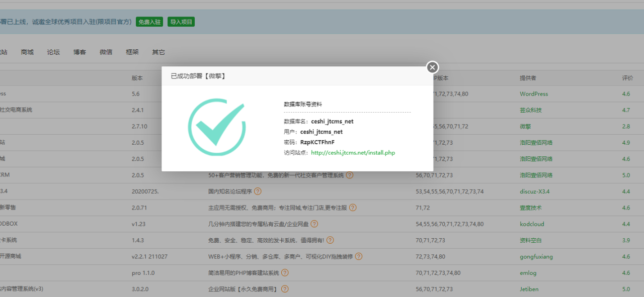The image size is (644, 297).
Task: Switch to the 商城 category tab
Action: [x=27, y=52]
